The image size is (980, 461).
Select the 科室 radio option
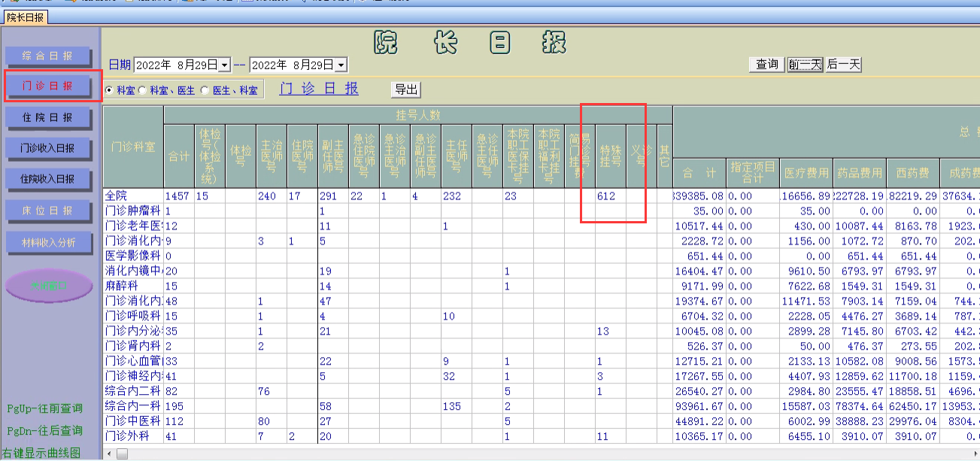tap(120, 90)
